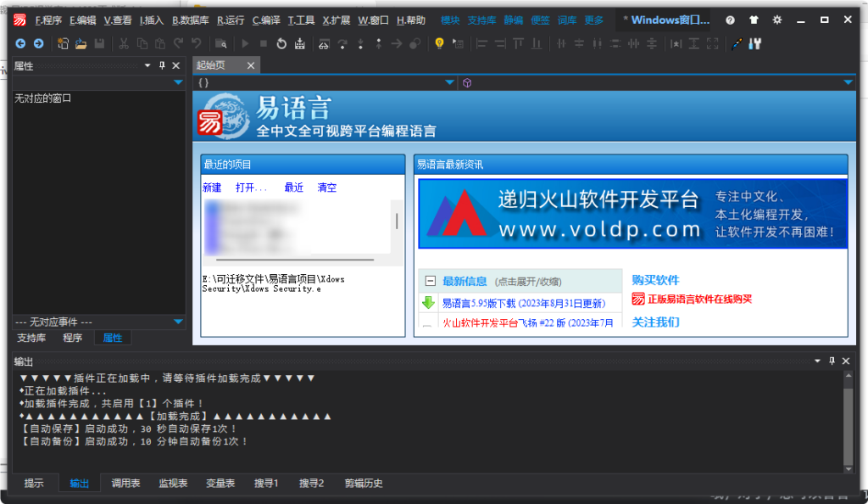868x504 pixels.
Task: Click the 模块 plugin link in menu bar
Action: click(x=450, y=20)
